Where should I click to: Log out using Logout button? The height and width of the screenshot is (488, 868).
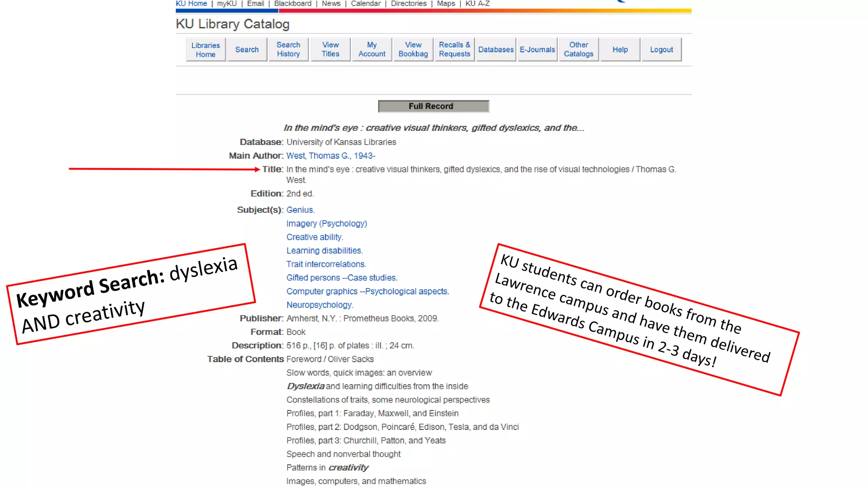click(x=661, y=50)
